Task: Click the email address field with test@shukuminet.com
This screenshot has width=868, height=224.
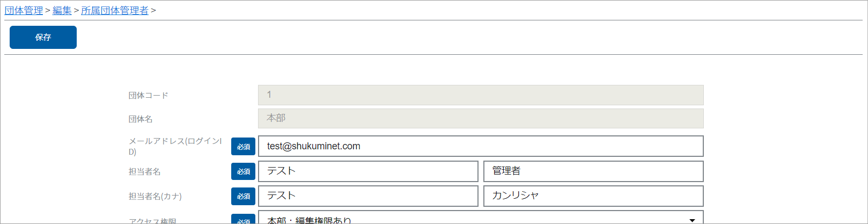Action: click(x=481, y=146)
